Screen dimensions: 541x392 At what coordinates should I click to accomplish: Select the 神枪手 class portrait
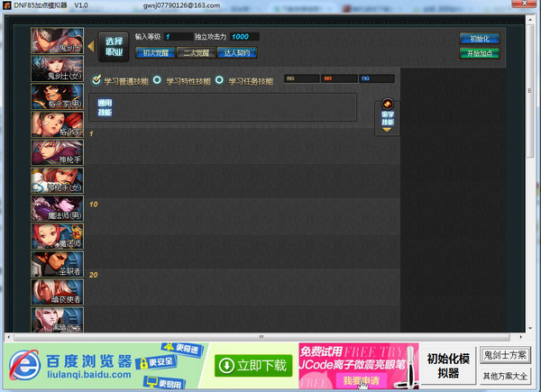(x=57, y=153)
